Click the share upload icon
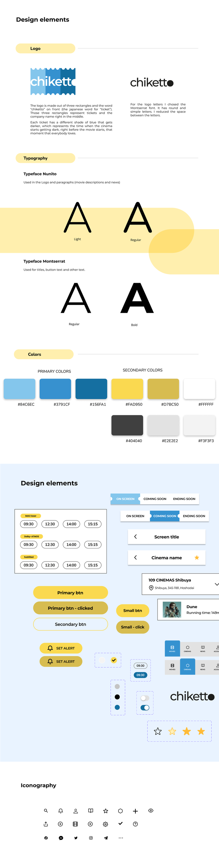The image size is (219, 868). point(46,824)
